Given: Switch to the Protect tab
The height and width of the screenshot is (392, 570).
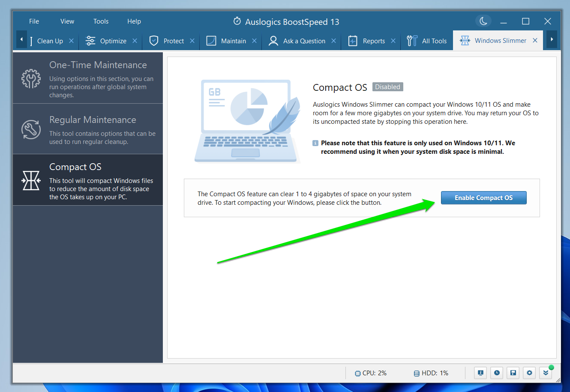Looking at the screenshot, I should [x=174, y=41].
